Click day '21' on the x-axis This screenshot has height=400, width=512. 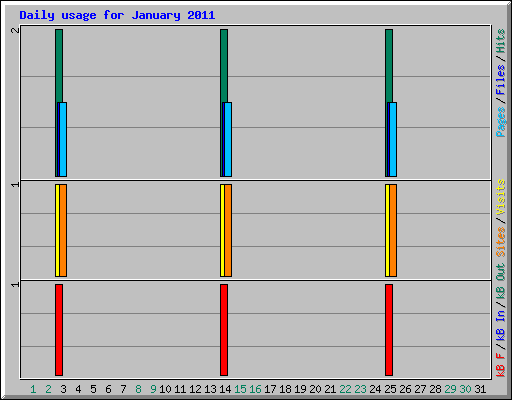click(330, 389)
